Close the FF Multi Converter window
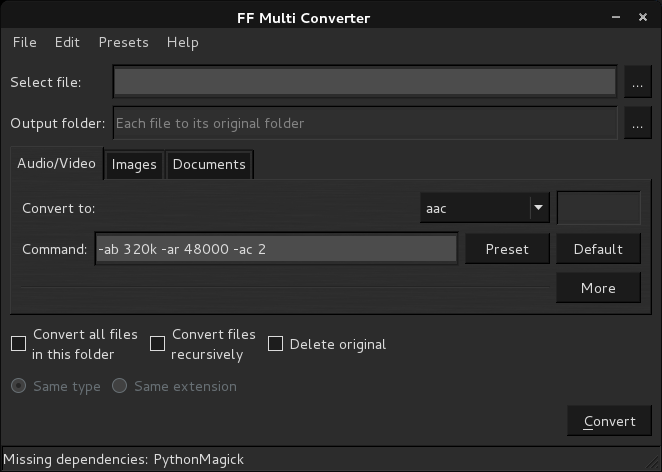The image size is (662, 472). click(643, 17)
